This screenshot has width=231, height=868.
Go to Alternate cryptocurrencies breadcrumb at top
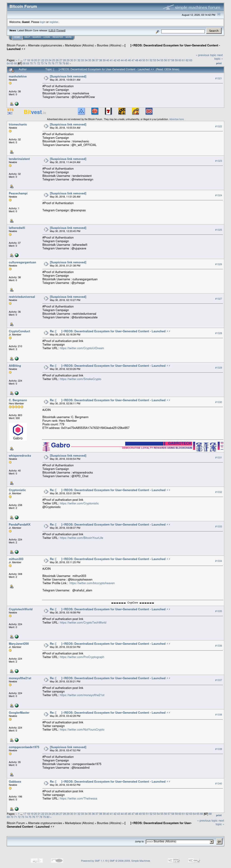(x=45, y=45)
